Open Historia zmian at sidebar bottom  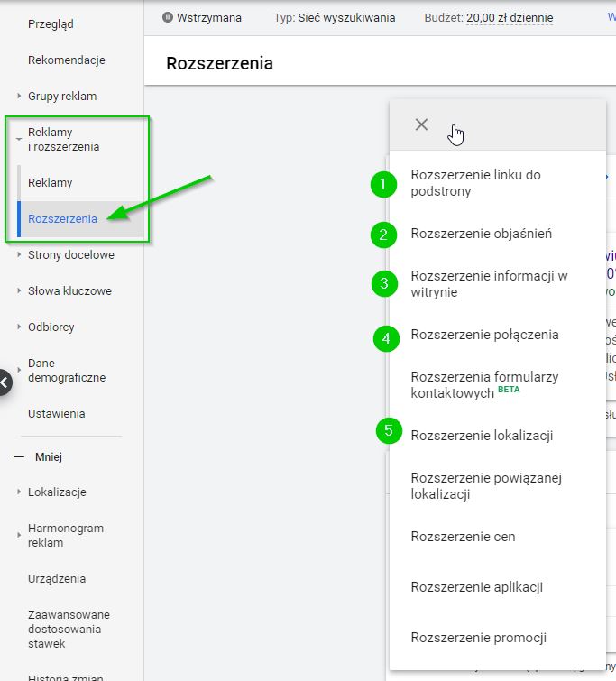coord(66,676)
